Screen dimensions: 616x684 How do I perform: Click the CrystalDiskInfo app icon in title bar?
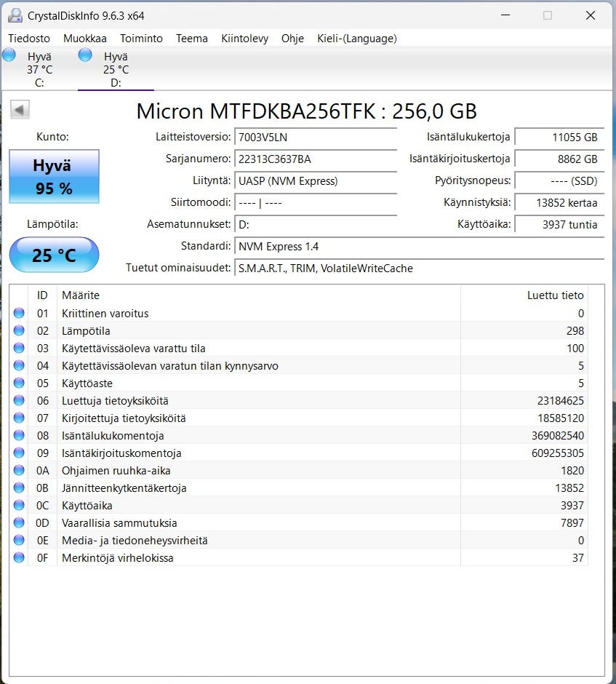(x=15, y=16)
